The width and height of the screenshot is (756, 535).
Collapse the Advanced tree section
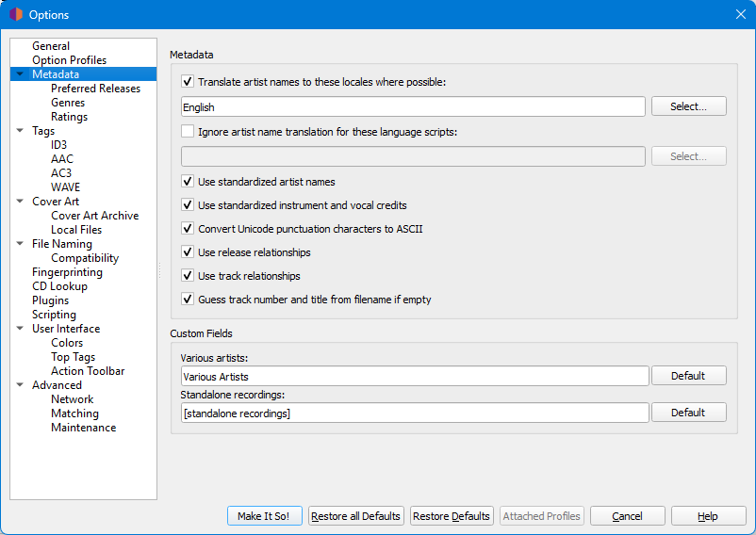(20, 384)
